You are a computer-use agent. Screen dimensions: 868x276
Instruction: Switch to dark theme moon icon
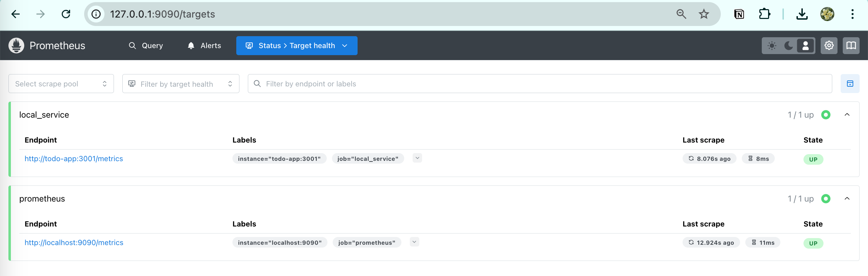point(789,46)
